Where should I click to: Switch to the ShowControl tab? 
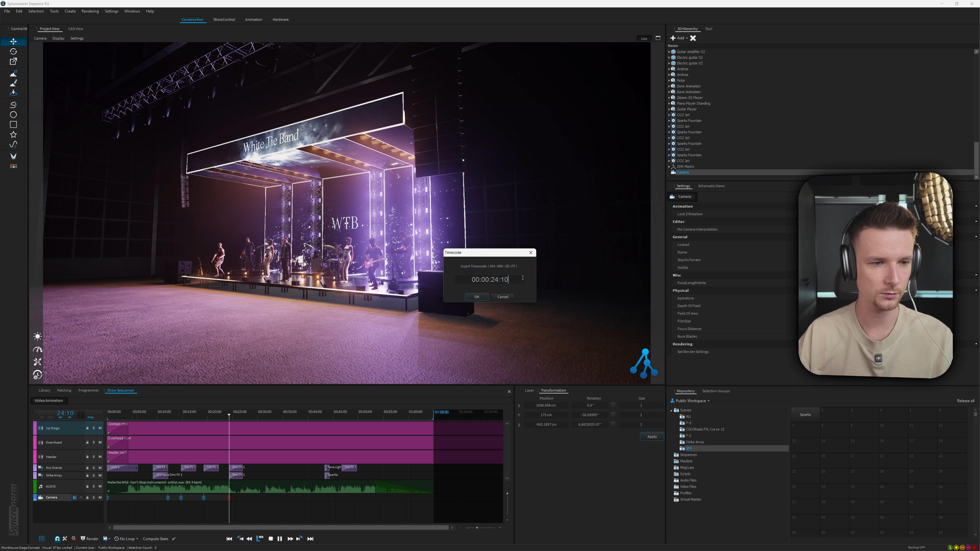point(224,19)
